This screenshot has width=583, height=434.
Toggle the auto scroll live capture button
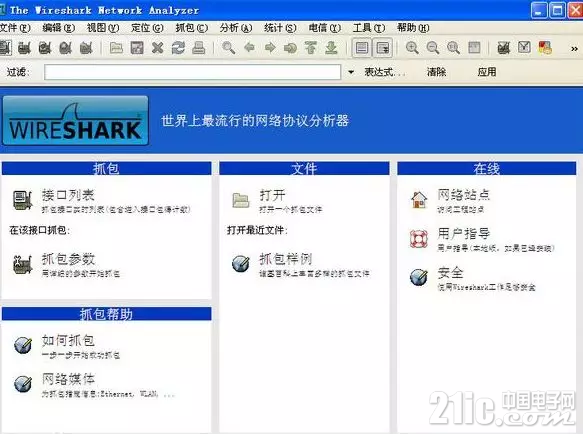point(383,48)
